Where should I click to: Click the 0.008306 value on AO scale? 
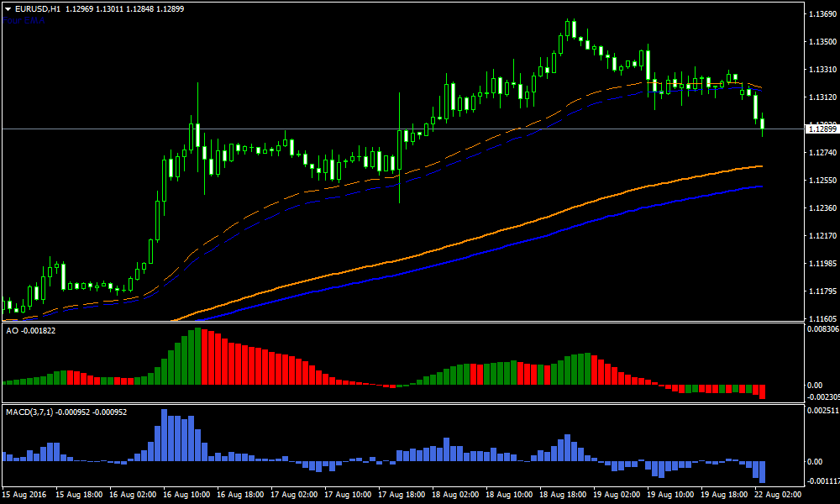pos(821,330)
